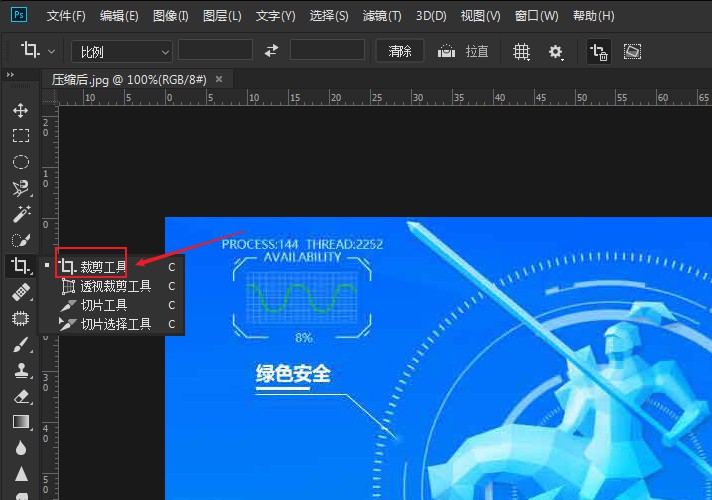Close the 压缩后.jpg document tab
Viewport: 712px width, 500px height.
(219, 79)
